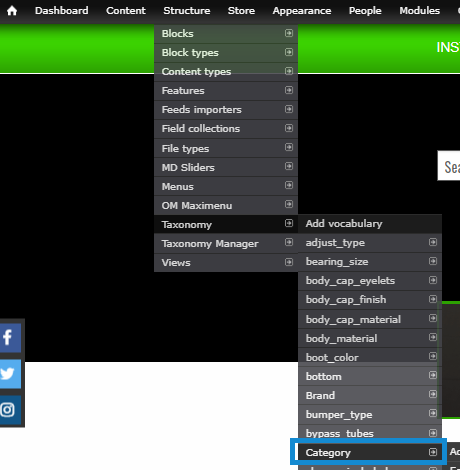Click the home icon in admin bar
The height and width of the screenshot is (470, 460).
tap(12, 11)
